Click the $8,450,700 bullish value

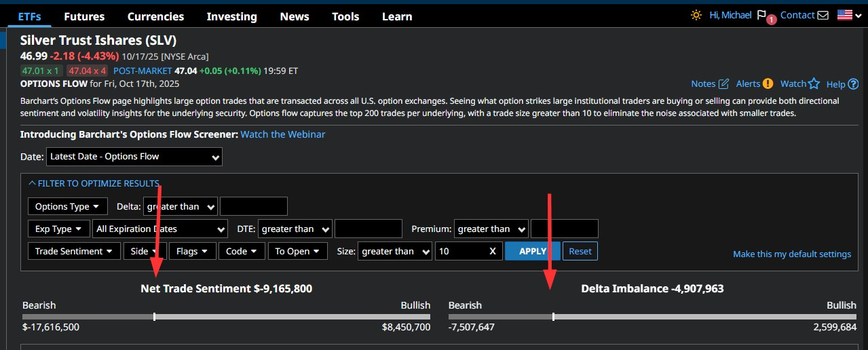click(x=406, y=327)
